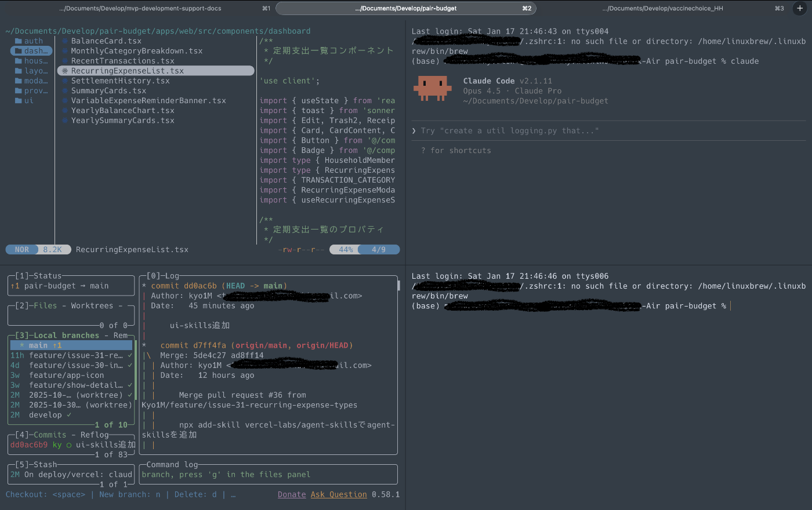This screenshot has width=812, height=510.
Task: Click the BalanceCard.tsx file icon
Action: 65,41
